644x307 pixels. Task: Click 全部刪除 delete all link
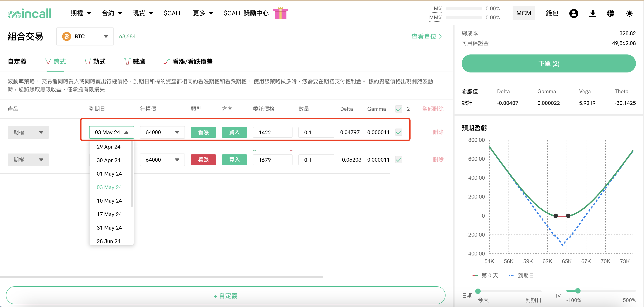click(x=433, y=109)
